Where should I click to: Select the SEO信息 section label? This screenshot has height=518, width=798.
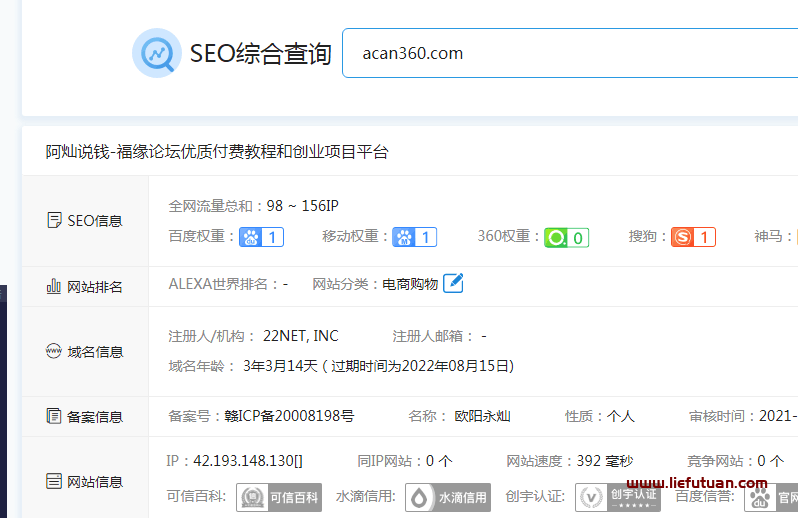[x=95, y=221]
